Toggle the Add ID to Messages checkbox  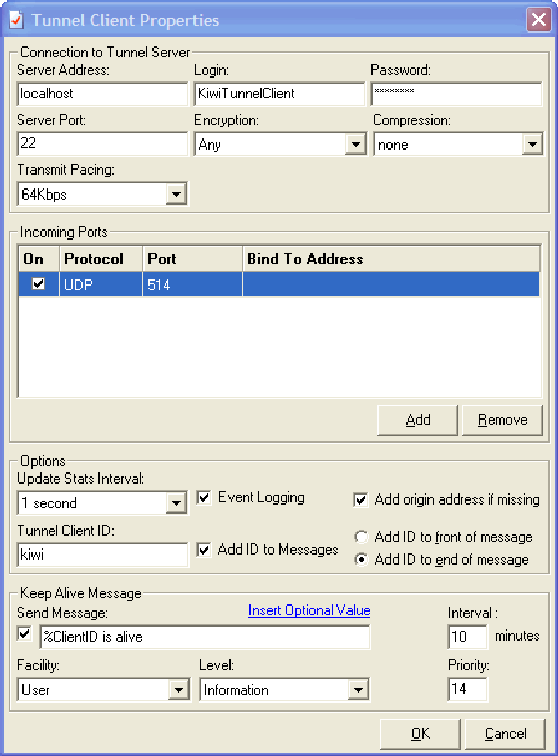pos(204,550)
